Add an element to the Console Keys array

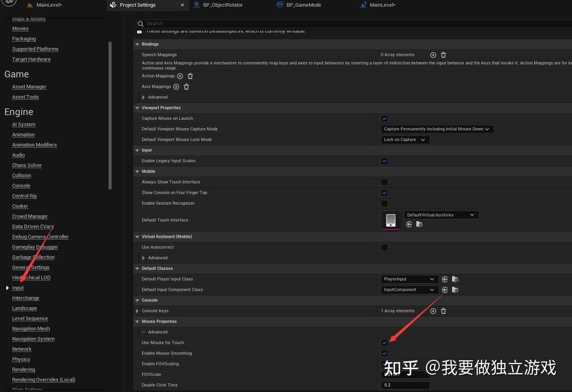point(433,311)
